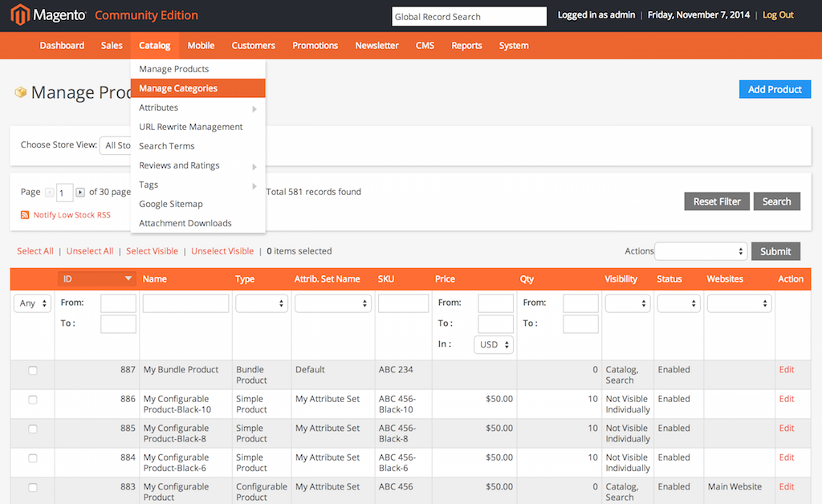Click the Magento logo icon
822x504 pixels.
(x=20, y=14)
